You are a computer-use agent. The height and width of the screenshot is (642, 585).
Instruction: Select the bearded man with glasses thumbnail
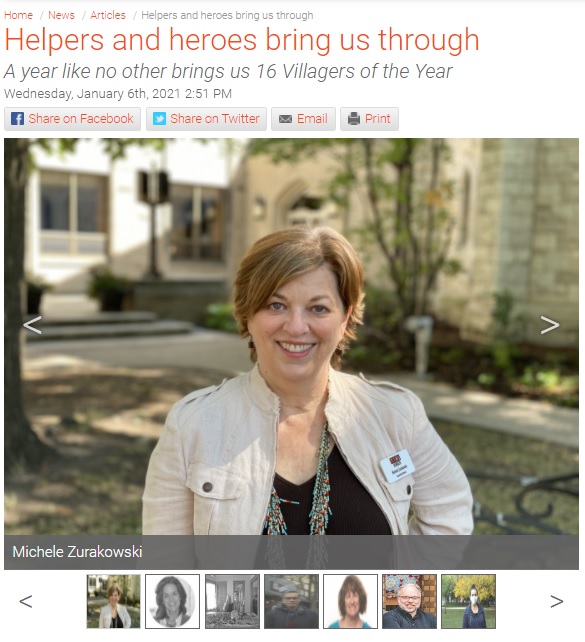tap(409, 601)
